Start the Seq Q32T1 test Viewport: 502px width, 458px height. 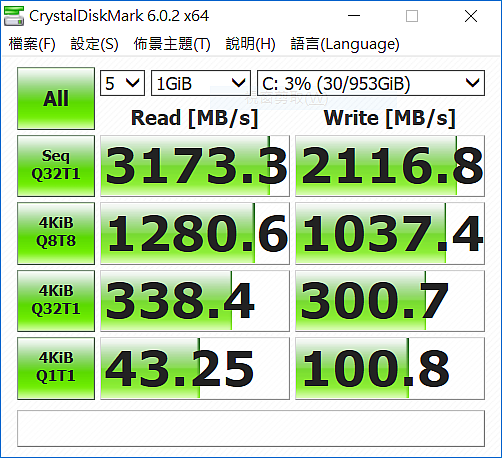(x=56, y=166)
